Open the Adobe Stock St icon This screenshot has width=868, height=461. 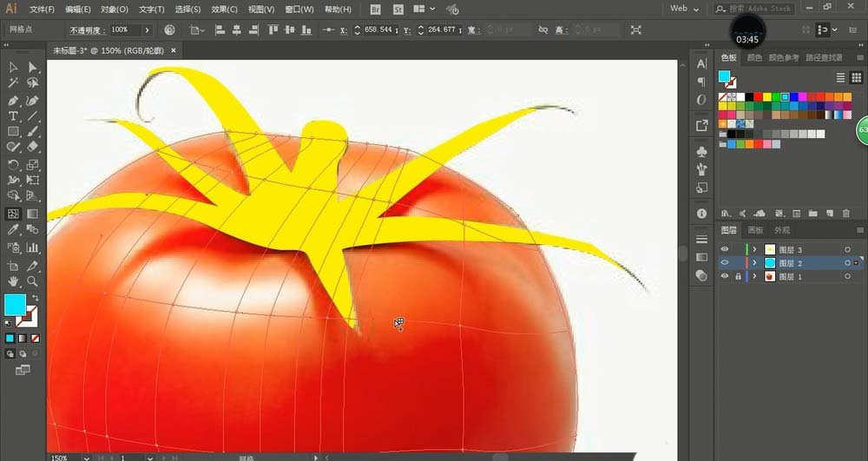[398, 10]
